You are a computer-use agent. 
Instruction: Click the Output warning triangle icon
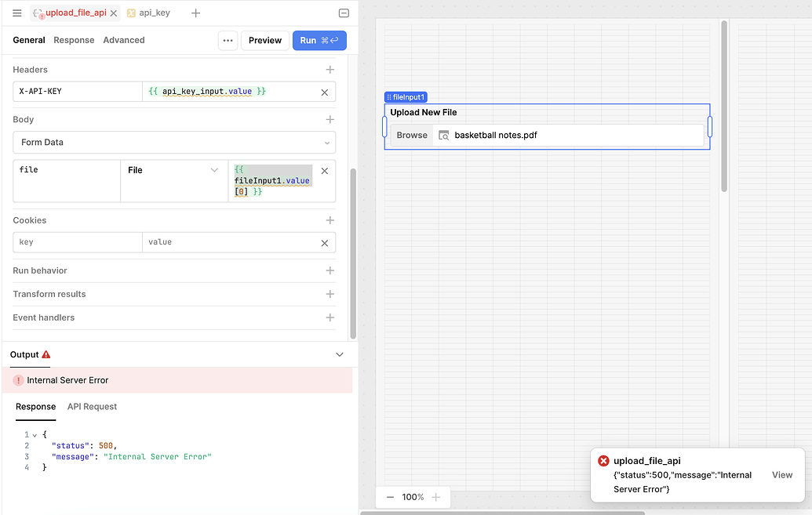point(46,354)
